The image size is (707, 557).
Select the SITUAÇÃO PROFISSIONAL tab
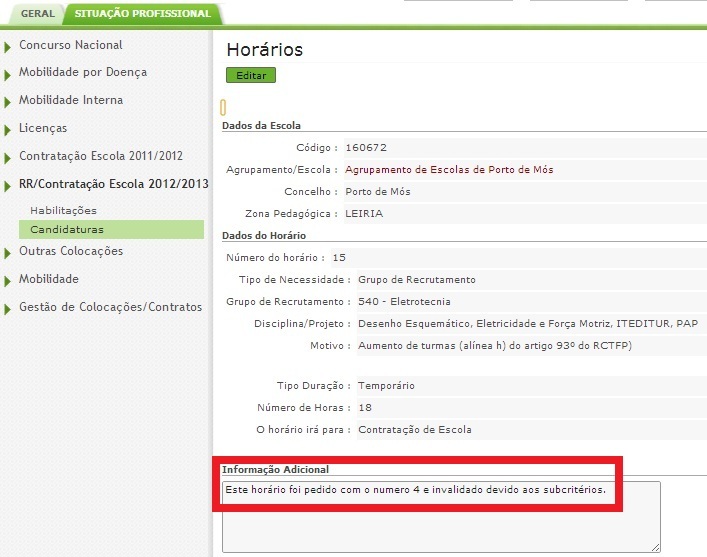coord(142,14)
